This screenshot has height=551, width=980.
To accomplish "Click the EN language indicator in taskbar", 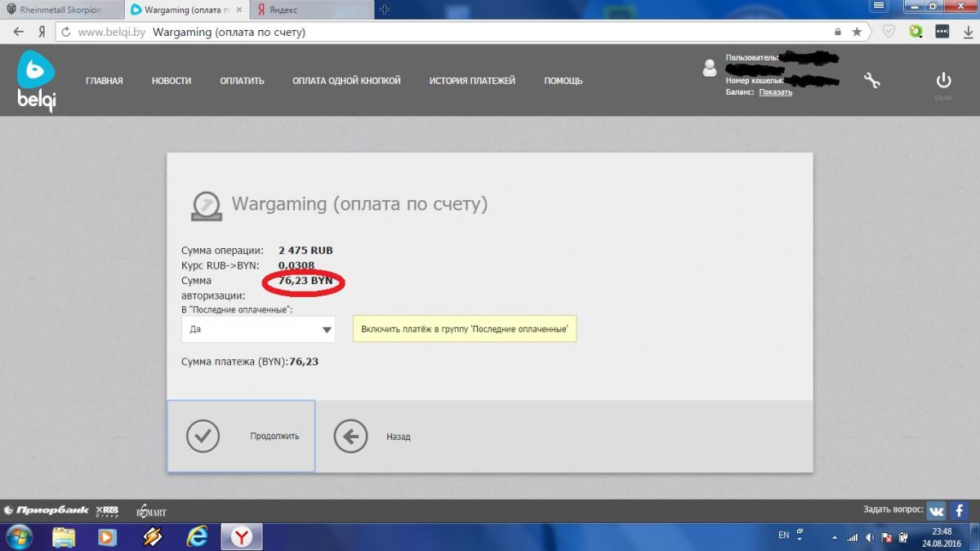I will [x=784, y=535].
